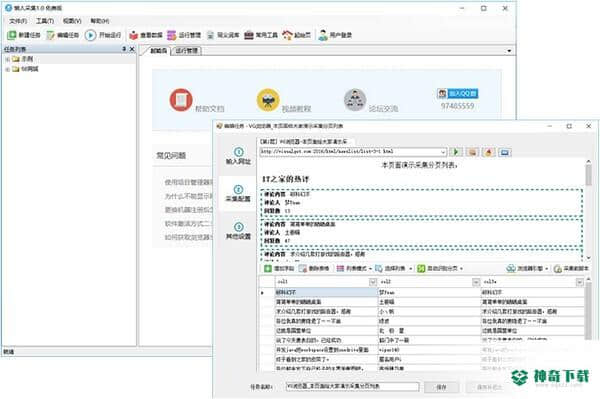Open the grey 论坛交流 icon on the start page
Viewport: 600px width, 399px height.
click(355, 100)
